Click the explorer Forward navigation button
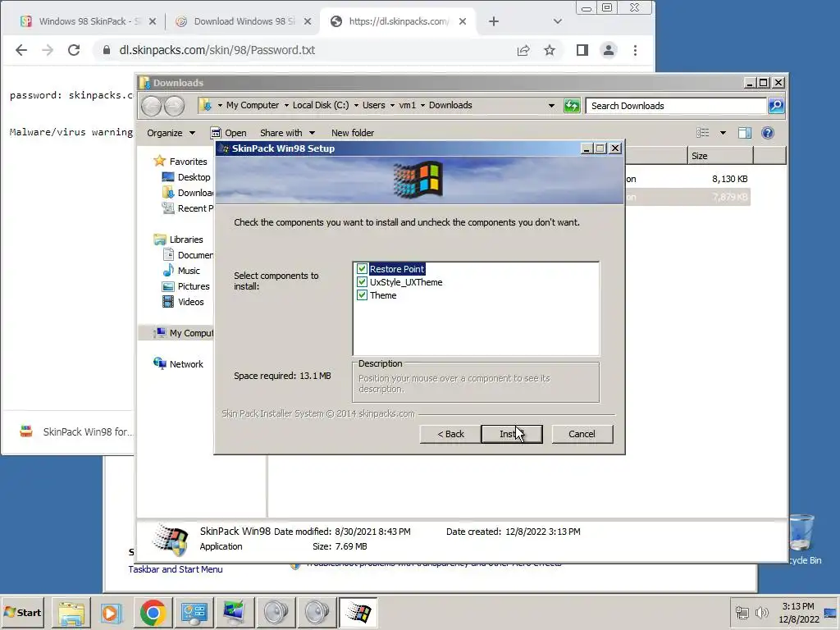840x630 pixels. (174, 106)
